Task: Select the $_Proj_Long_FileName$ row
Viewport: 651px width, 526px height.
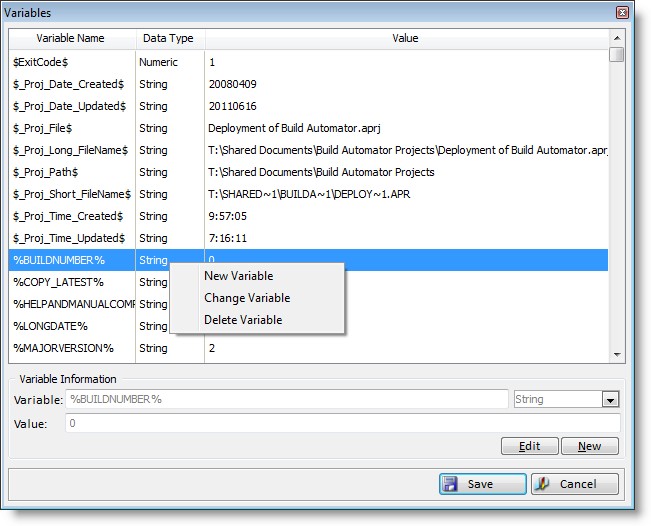Action: pos(308,150)
